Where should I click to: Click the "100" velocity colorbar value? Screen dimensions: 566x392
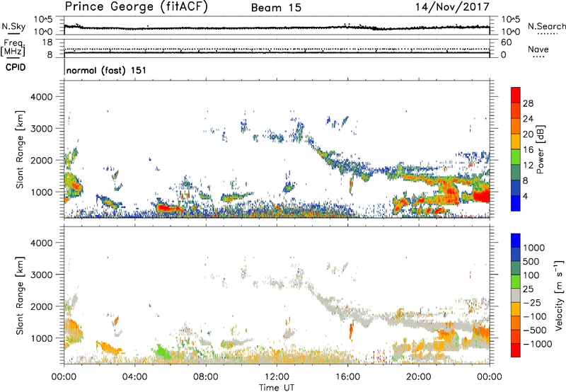pos(531,275)
